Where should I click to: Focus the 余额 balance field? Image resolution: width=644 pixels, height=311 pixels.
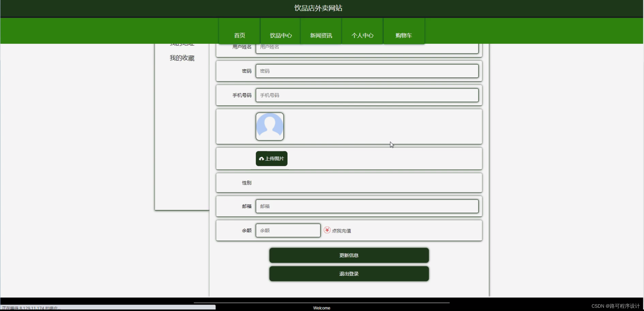(288, 230)
